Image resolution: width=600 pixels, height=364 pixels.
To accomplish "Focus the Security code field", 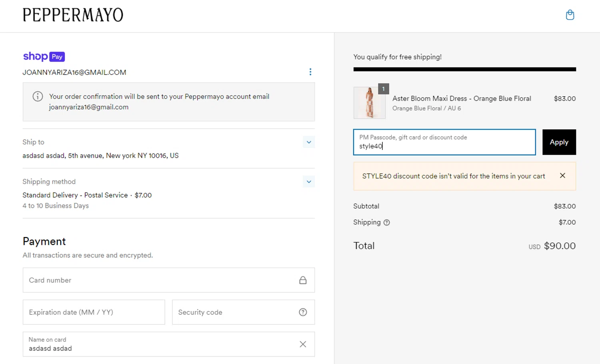I will click(243, 312).
